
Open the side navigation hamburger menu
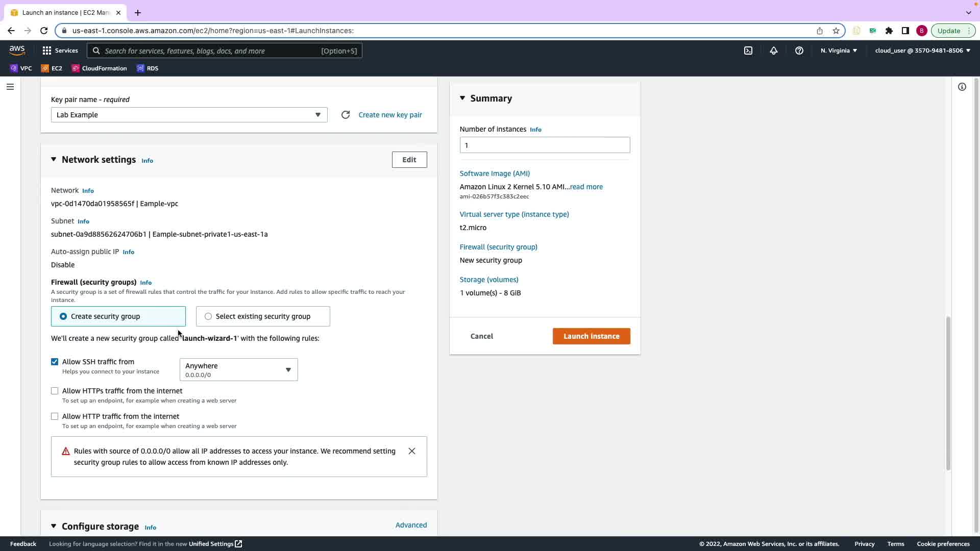pyautogui.click(x=10, y=87)
